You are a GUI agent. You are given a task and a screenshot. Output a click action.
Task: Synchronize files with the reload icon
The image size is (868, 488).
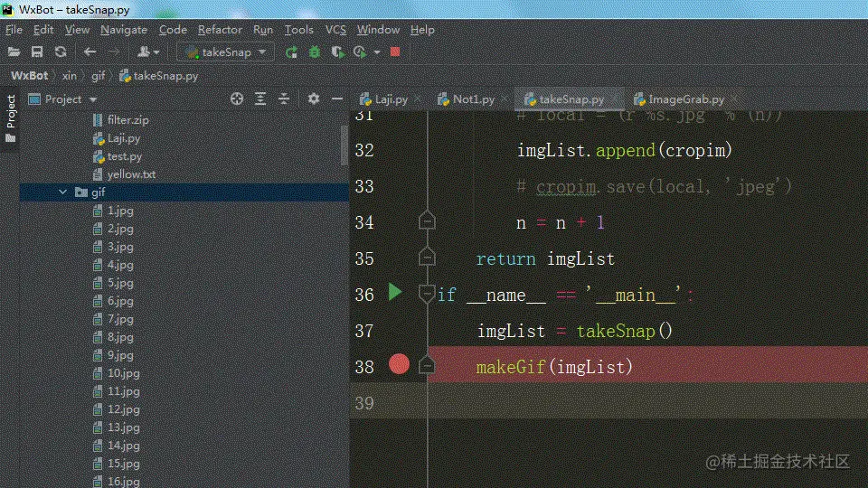coord(61,52)
